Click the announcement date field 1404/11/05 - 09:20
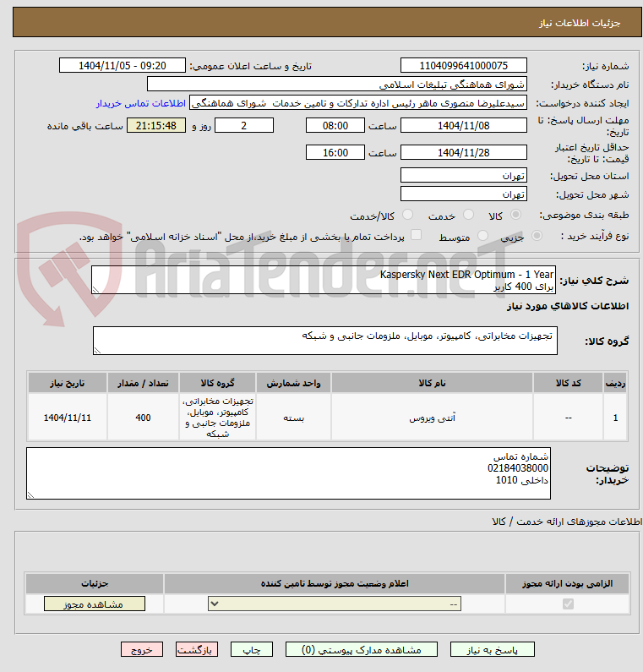The image size is (643, 672). [x=122, y=66]
